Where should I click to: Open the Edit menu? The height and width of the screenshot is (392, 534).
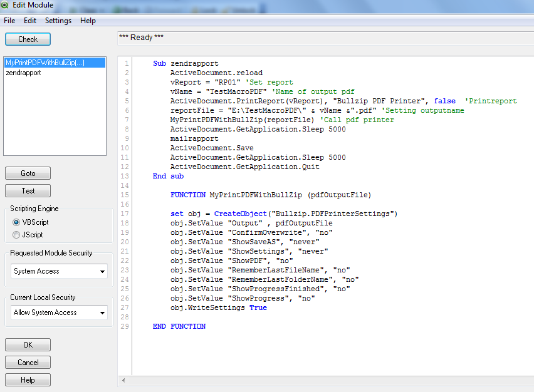(x=30, y=21)
